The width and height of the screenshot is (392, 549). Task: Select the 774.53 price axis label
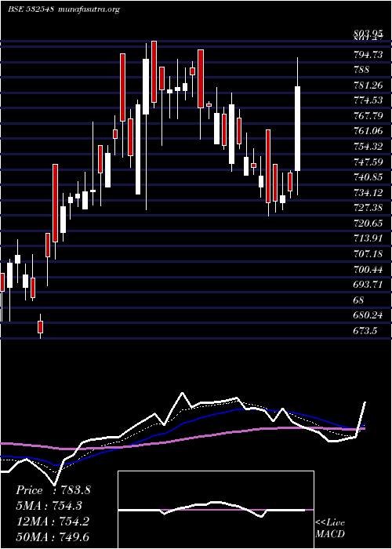pos(368,100)
